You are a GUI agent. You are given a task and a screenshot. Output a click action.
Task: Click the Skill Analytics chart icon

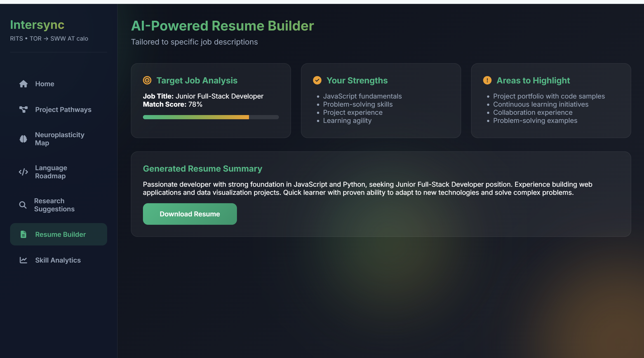click(x=23, y=260)
